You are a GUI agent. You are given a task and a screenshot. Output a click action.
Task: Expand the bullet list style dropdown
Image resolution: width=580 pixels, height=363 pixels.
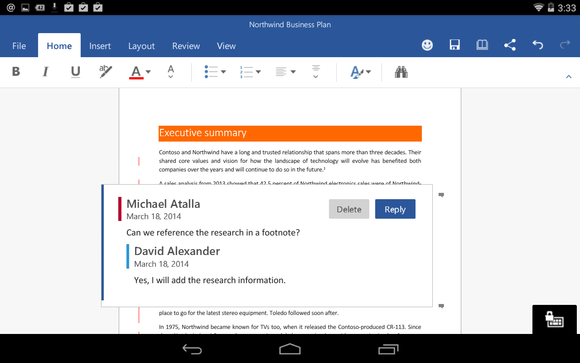pos(223,72)
